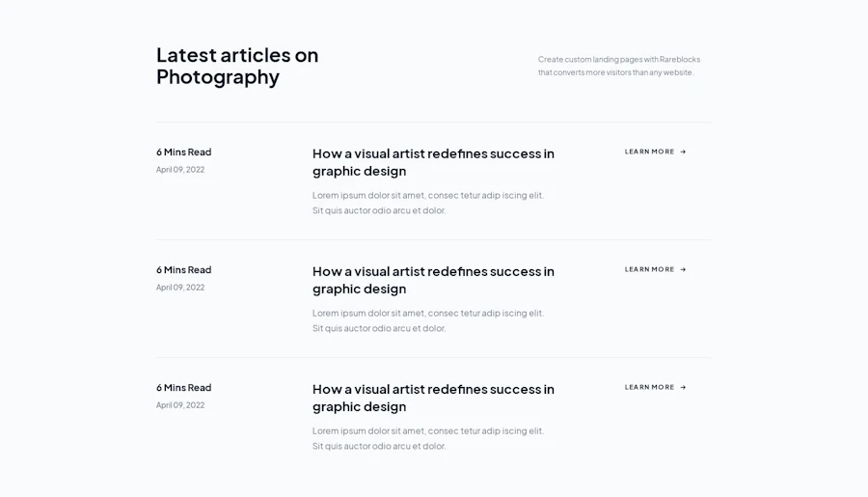Click 'April 09, 2022' date in the first article

click(x=180, y=170)
